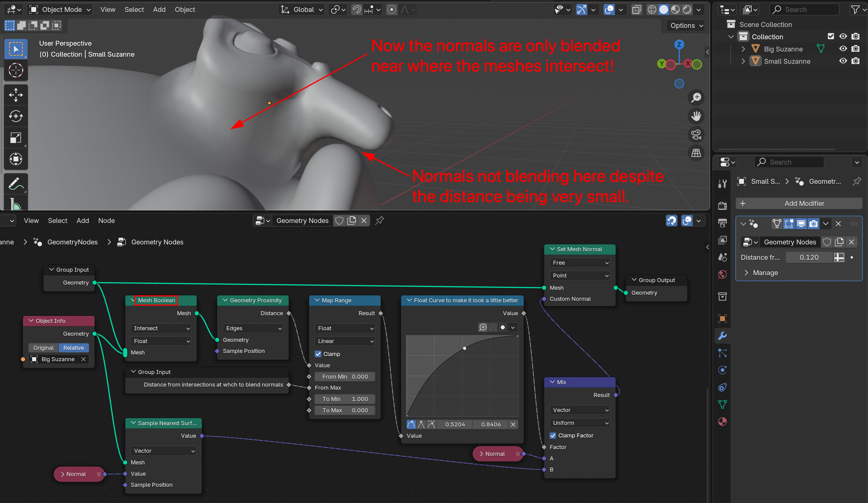Toggle camera view icon in viewport
This screenshot has width=868, height=503.
point(696,134)
